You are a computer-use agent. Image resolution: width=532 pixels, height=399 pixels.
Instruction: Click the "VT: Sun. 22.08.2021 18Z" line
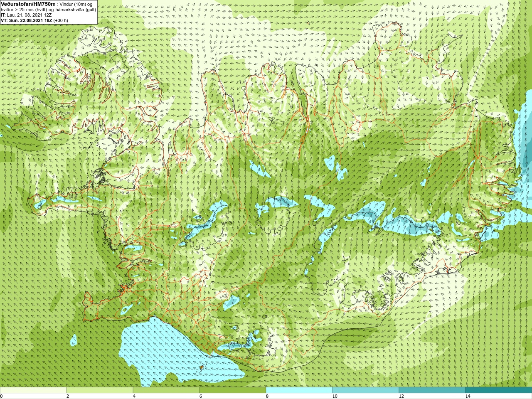27,20
